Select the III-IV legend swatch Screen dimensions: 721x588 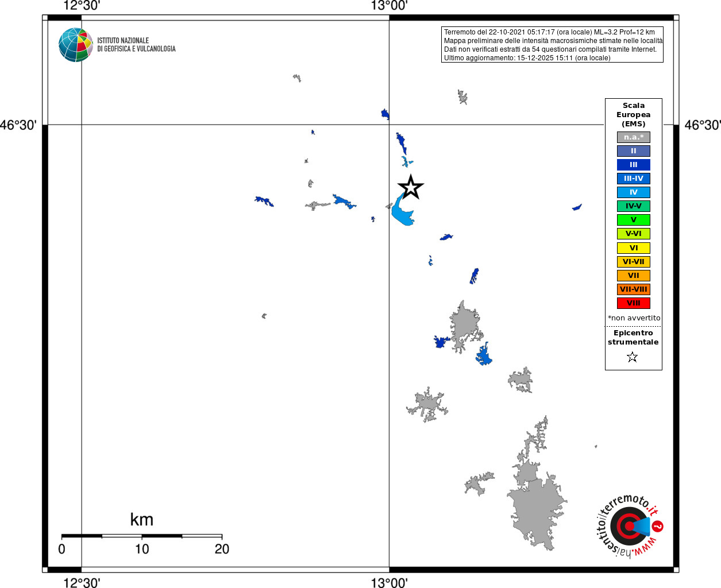tap(634, 179)
